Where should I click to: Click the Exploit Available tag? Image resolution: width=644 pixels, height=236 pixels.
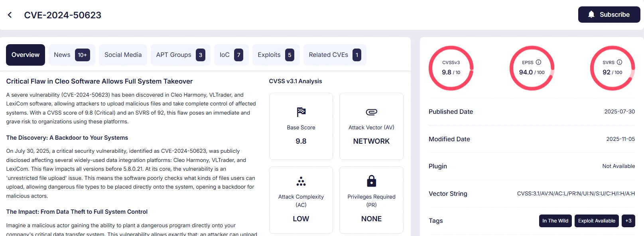click(x=597, y=221)
